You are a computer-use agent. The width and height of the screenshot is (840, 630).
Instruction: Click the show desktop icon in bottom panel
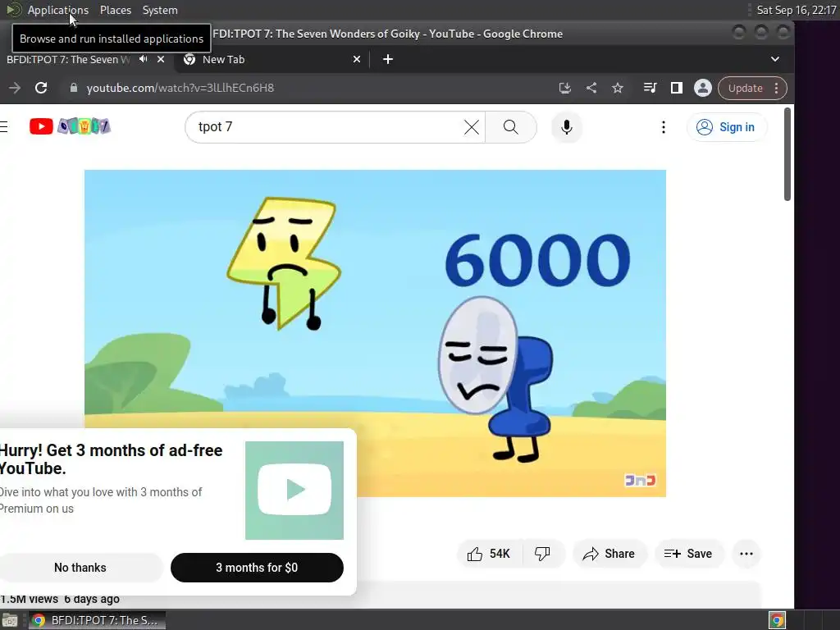10,620
